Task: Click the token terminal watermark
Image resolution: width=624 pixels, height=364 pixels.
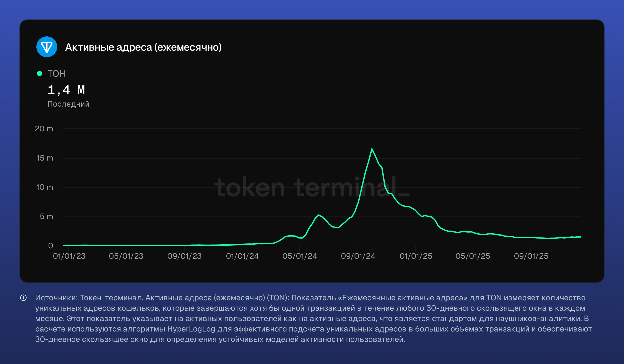Action: tap(312, 187)
